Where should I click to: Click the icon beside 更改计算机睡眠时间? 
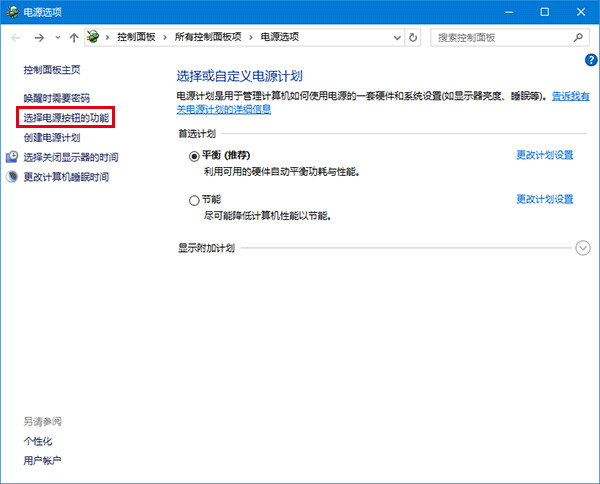[13, 177]
